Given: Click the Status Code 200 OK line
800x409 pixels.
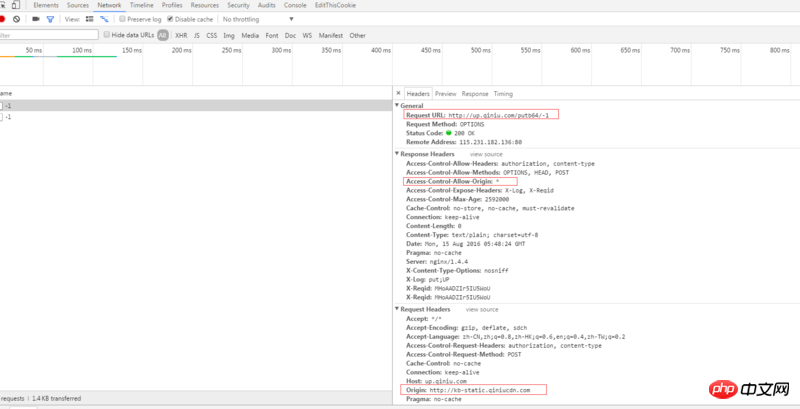Looking at the screenshot, I should pyautogui.click(x=440, y=133).
